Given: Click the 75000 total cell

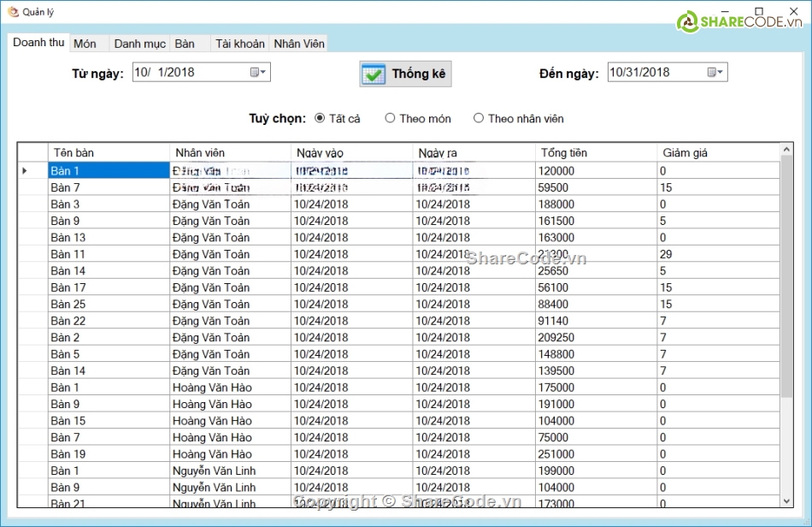Looking at the screenshot, I should click(596, 437).
